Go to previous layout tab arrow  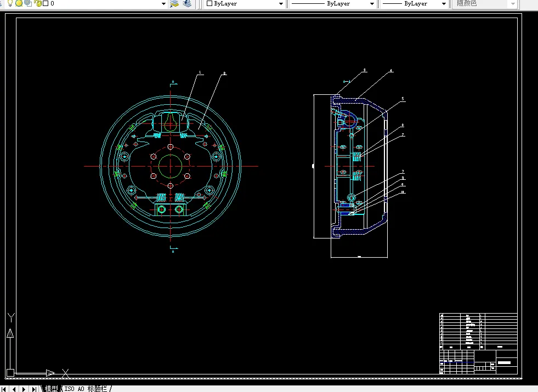point(14,389)
